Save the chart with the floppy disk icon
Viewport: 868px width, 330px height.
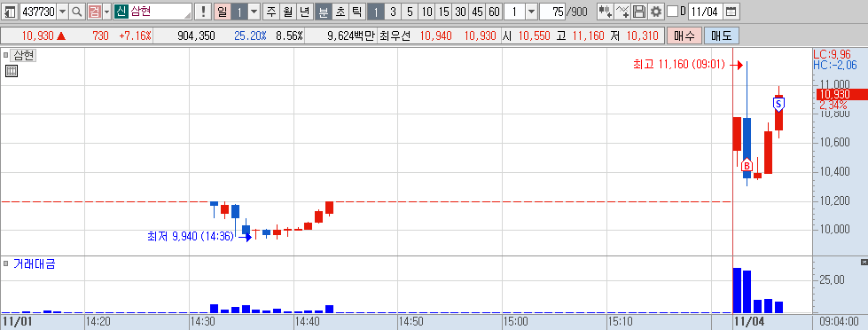tap(639, 12)
